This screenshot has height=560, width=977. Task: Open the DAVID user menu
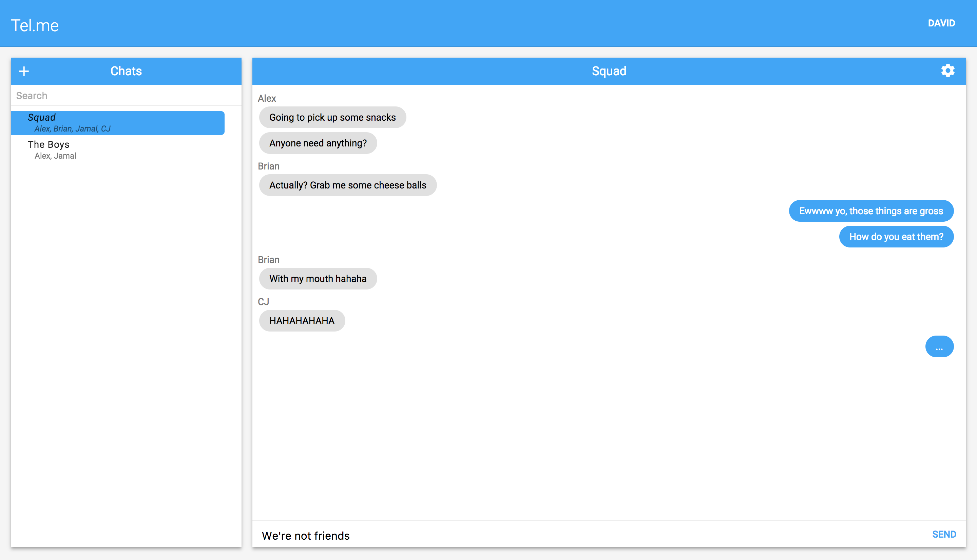941,23
